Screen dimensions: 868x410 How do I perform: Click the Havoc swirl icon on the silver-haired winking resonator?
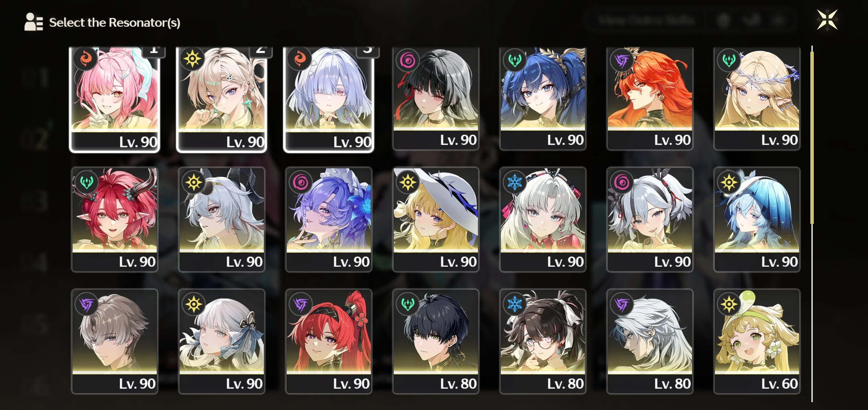click(x=622, y=182)
